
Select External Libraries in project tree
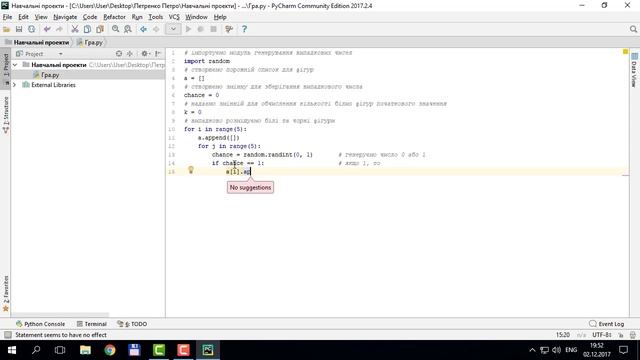[x=53, y=85]
